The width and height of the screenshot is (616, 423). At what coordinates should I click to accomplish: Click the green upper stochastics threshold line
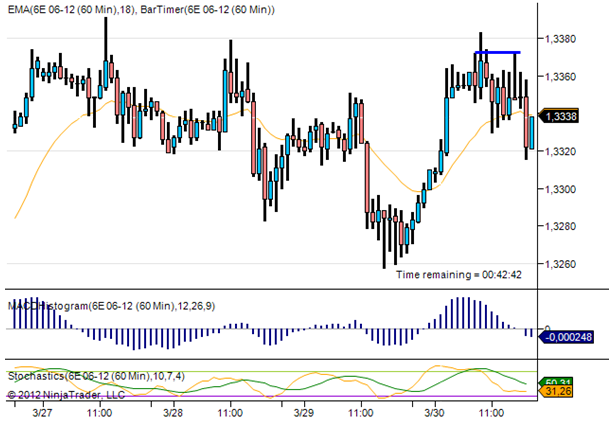[x=272, y=371]
